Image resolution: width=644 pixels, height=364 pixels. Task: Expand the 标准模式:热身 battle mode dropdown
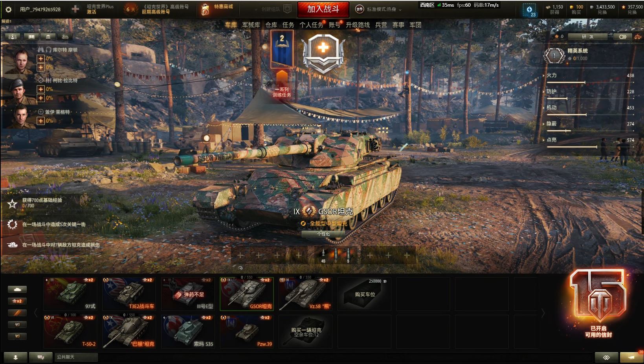pos(380,9)
